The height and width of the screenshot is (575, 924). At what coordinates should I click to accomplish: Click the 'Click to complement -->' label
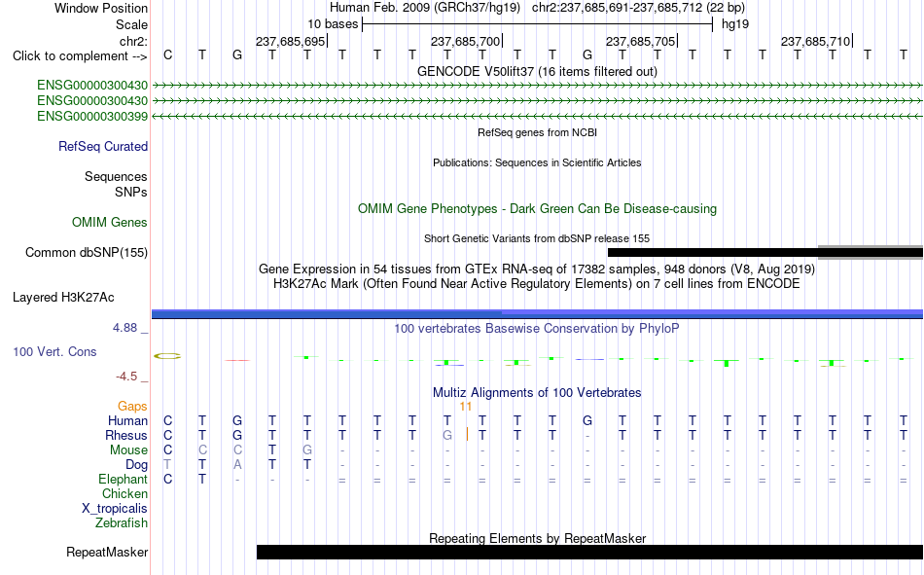[x=80, y=56]
